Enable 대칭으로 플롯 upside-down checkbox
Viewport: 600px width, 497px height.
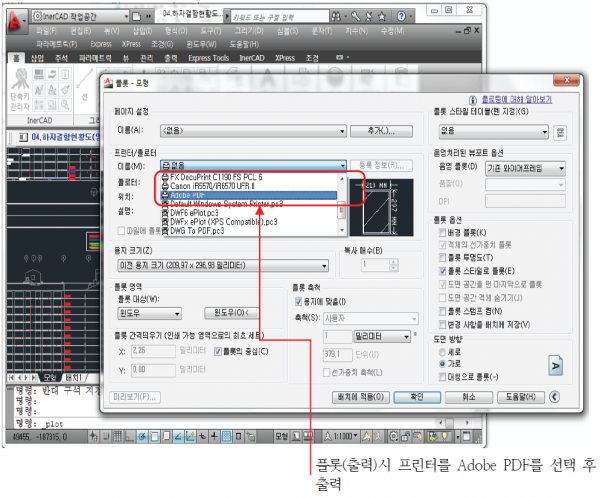click(x=442, y=377)
